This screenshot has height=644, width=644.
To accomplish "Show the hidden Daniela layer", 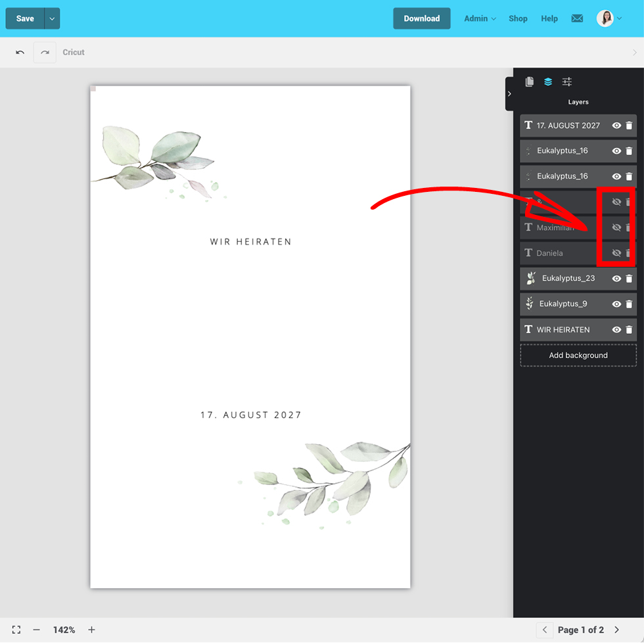I will 616,253.
